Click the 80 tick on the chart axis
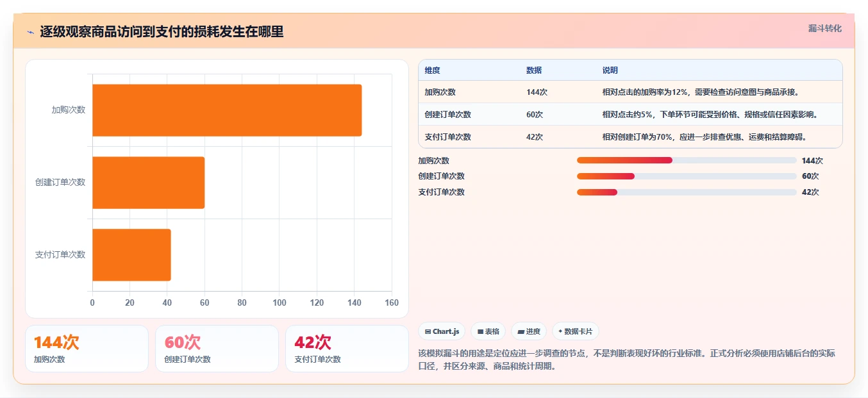The height and width of the screenshot is (398, 868). point(242,303)
